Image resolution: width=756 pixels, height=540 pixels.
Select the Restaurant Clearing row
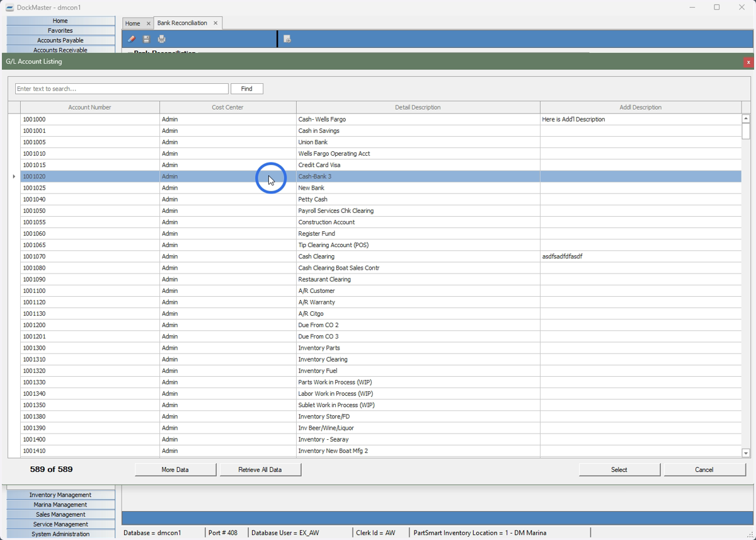tap(381, 279)
